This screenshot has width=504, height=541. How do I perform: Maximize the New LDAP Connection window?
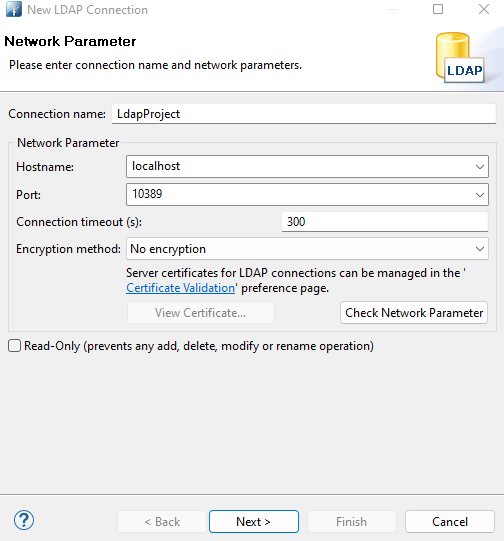pyautogui.click(x=438, y=9)
